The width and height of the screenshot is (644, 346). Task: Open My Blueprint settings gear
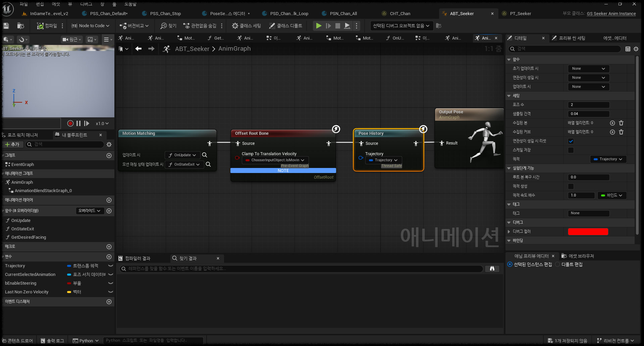pos(109,145)
